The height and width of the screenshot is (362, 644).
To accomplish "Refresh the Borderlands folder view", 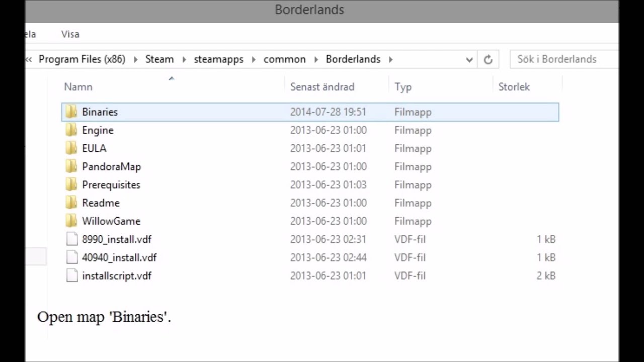I will pyautogui.click(x=488, y=59).
